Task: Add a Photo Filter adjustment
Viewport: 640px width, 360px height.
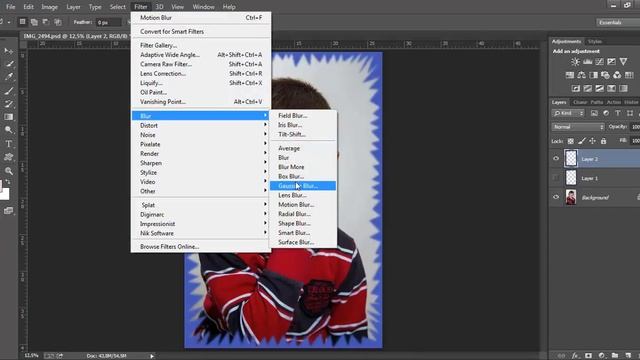Action: click(x=605, y=75)
